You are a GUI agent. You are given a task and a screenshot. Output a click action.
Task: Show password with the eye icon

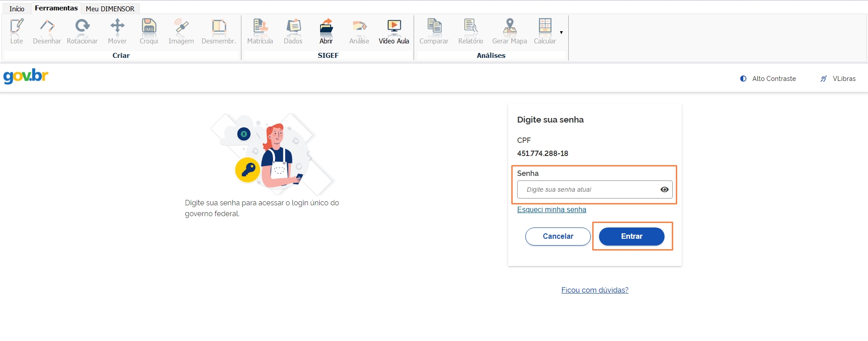pos(664,189)
